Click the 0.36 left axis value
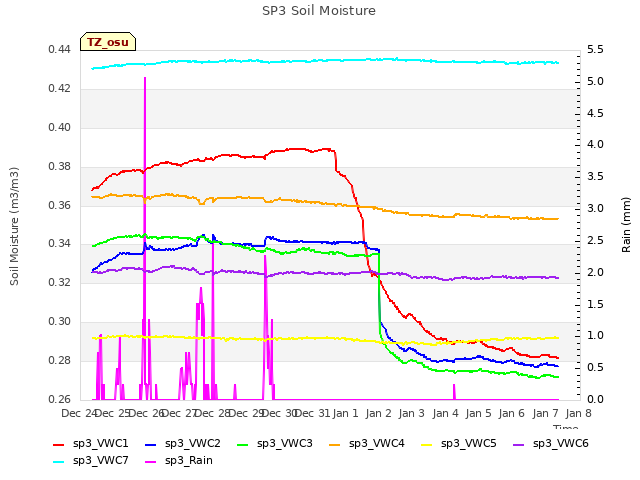 [60, 205]
